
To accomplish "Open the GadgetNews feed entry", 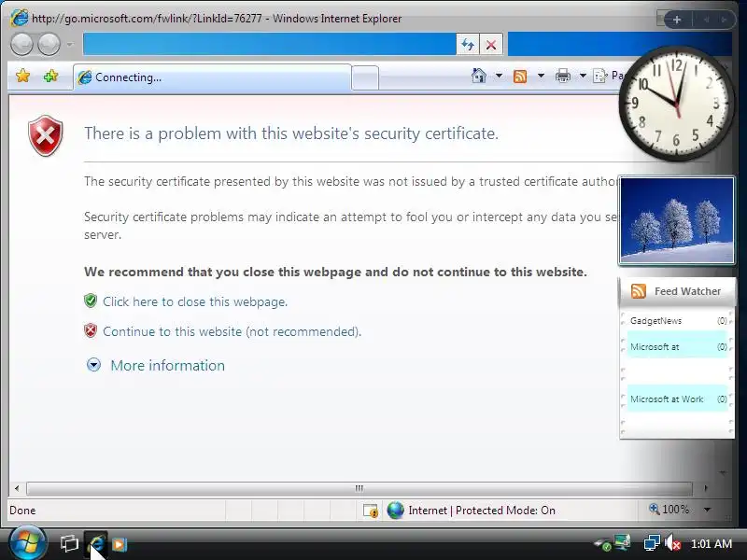I will [x=677, y=321].
